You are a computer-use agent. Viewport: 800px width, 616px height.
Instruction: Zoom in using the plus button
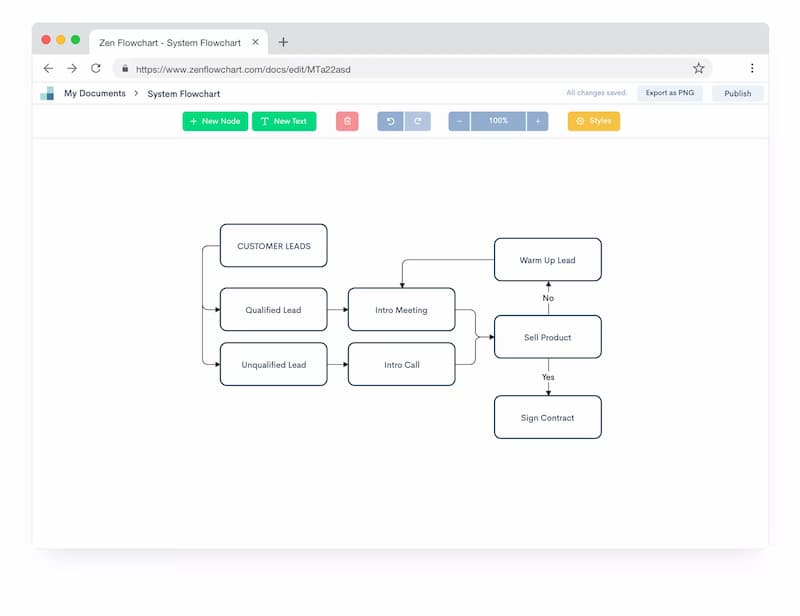tap(537, 121)
